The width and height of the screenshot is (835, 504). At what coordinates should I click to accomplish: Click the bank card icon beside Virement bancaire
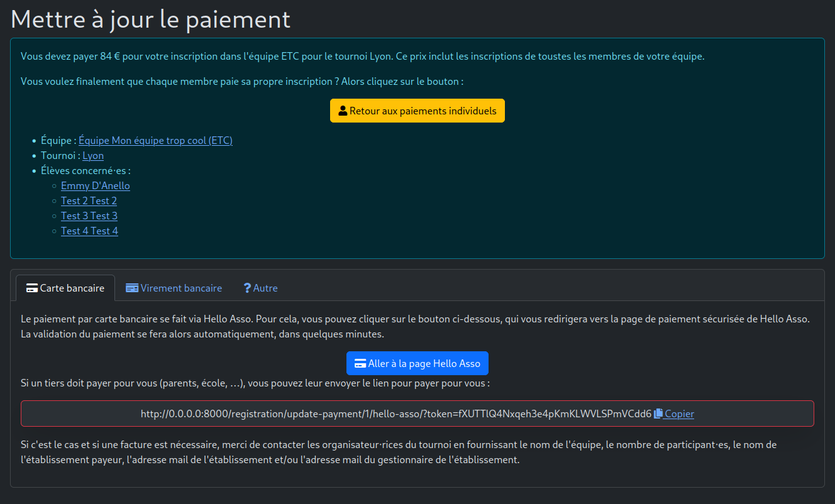click(x=132, y=288)
